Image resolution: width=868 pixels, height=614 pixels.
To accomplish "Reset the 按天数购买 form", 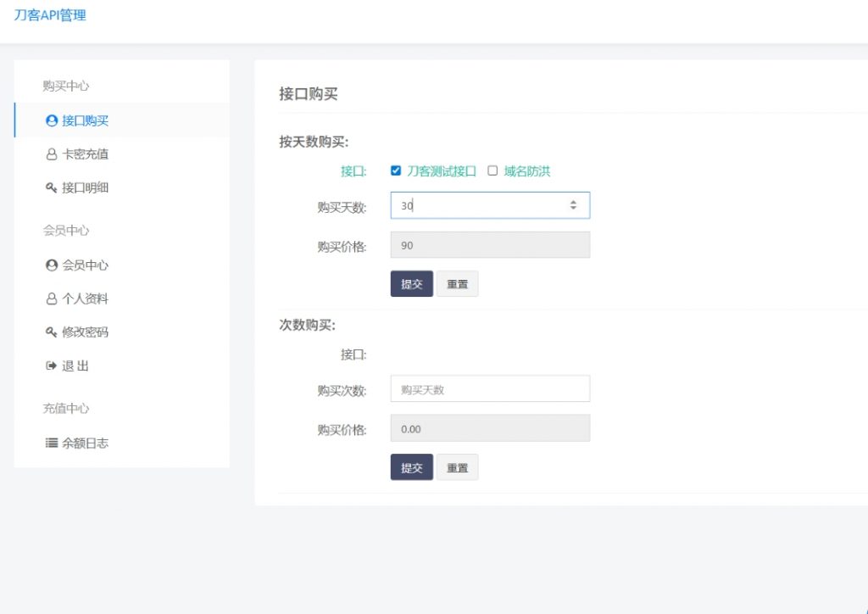I will (457, 284).
